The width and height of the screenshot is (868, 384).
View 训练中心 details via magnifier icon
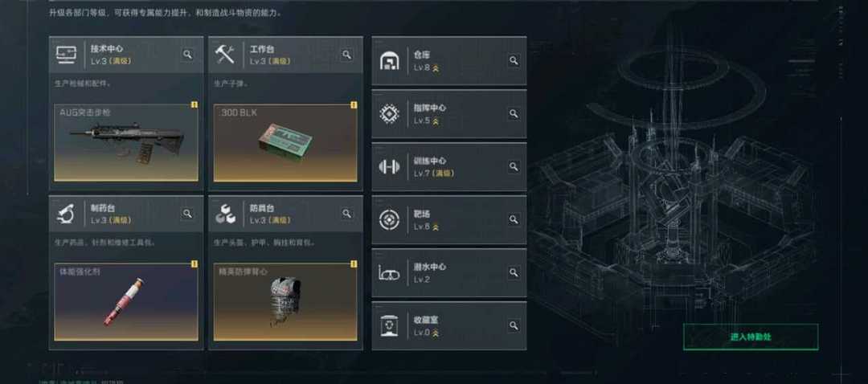(x=514, y=166)
